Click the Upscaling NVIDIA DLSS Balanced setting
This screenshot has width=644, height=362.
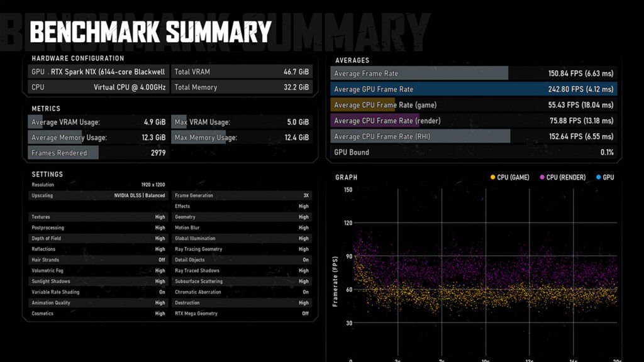click(x=99, y=195)
